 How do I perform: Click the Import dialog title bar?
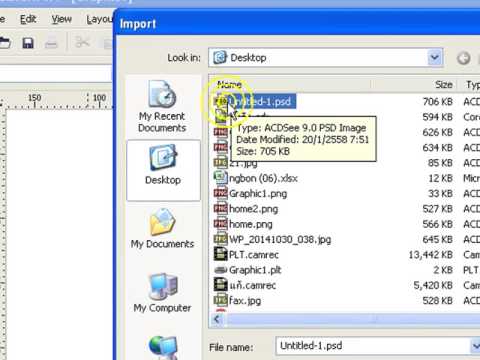(x=297, y=23)
